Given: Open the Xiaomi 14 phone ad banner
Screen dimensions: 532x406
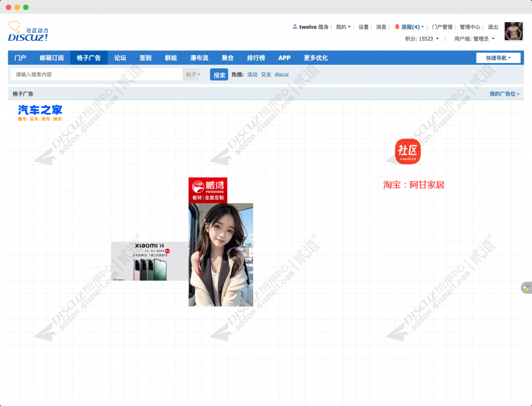Looking at the screenshot, I should coord(150,261).
